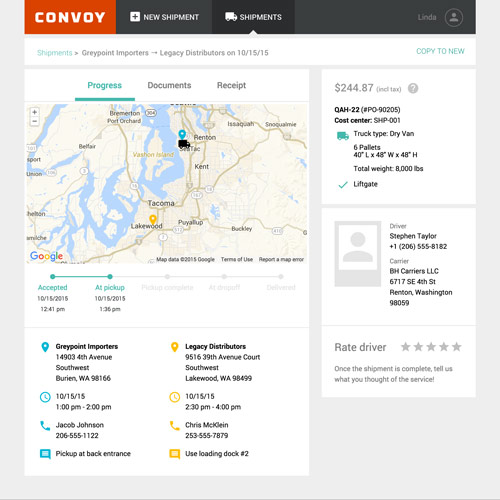The height and width of the screenshot is (500, 500).
Task: Rate driver two stars
Action: 418,347
